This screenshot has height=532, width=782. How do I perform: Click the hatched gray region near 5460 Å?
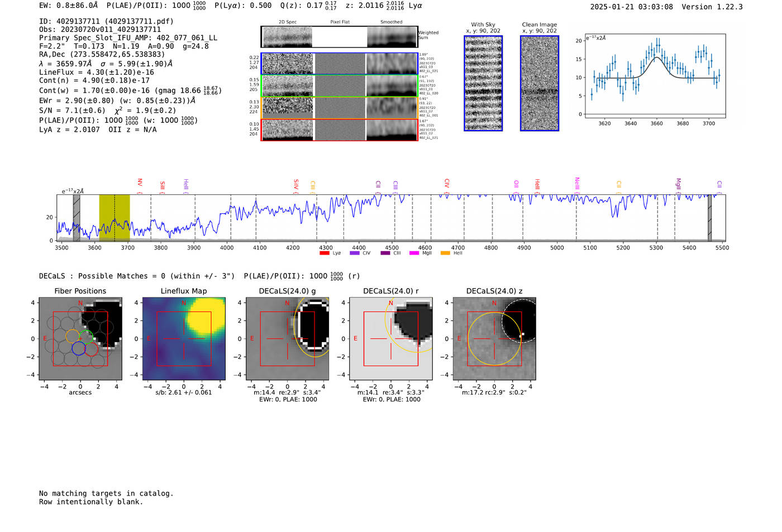(709, 218)
